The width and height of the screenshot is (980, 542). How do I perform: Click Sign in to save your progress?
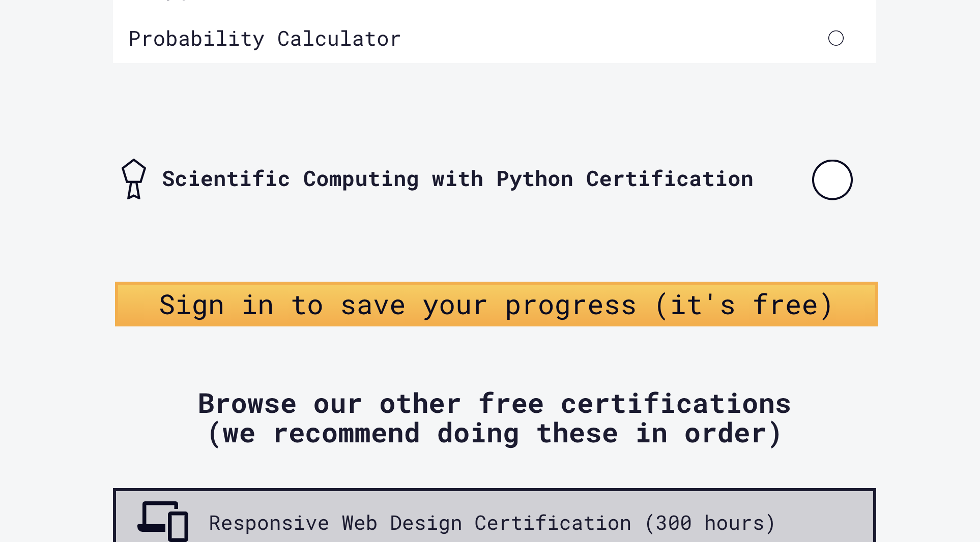click(496, 304)
